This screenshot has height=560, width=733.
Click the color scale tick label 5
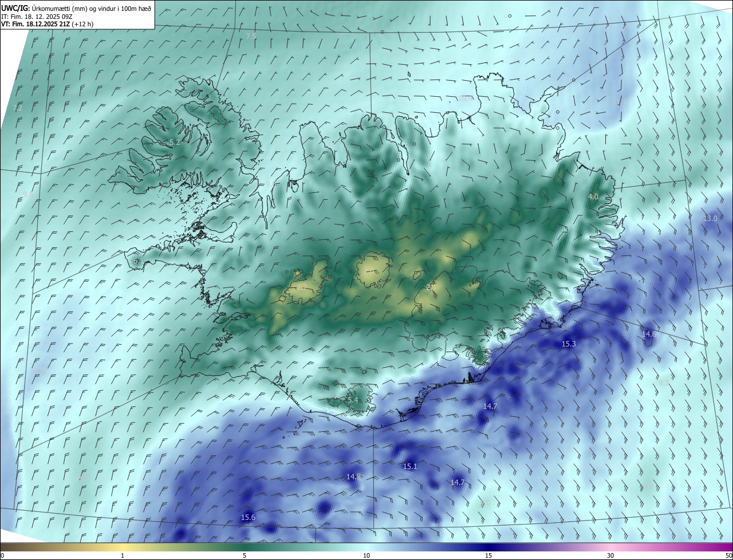point(245,555)
